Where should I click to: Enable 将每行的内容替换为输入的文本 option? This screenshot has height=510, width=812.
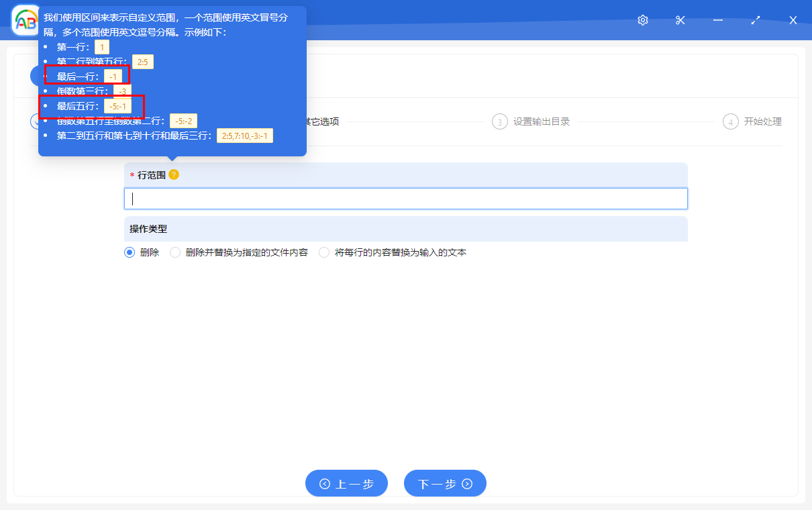click(324, 252)
